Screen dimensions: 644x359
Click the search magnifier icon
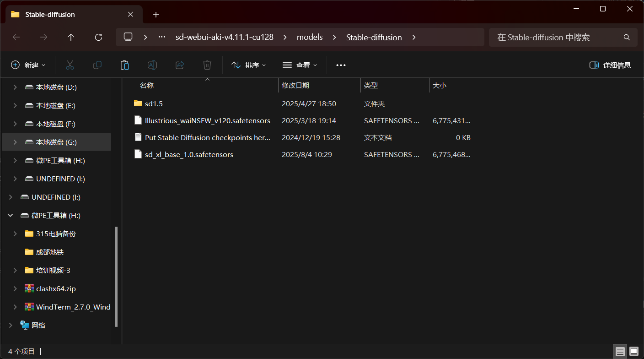tap(627, 38)
